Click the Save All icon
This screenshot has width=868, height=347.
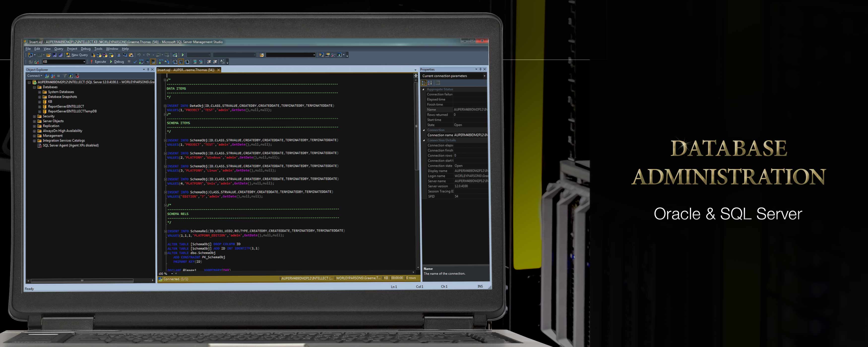point(61,55)
